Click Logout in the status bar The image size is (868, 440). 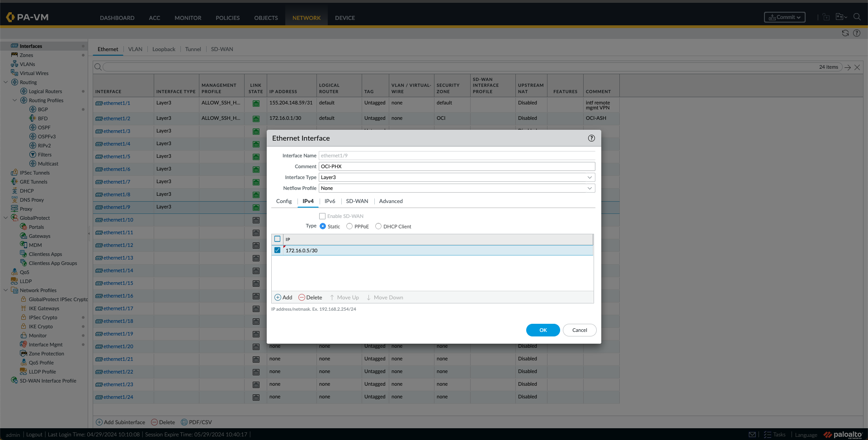click(x=34, y=434)
